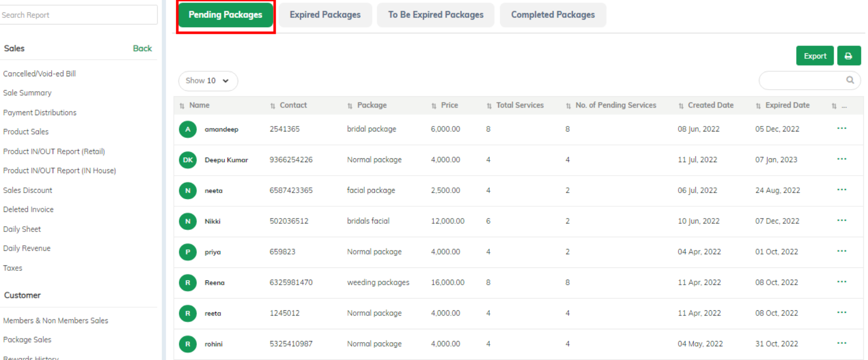Click expired date 24 Aug, 2022
The width and height of the screenshot is (868, 360).
coord(778,190)
